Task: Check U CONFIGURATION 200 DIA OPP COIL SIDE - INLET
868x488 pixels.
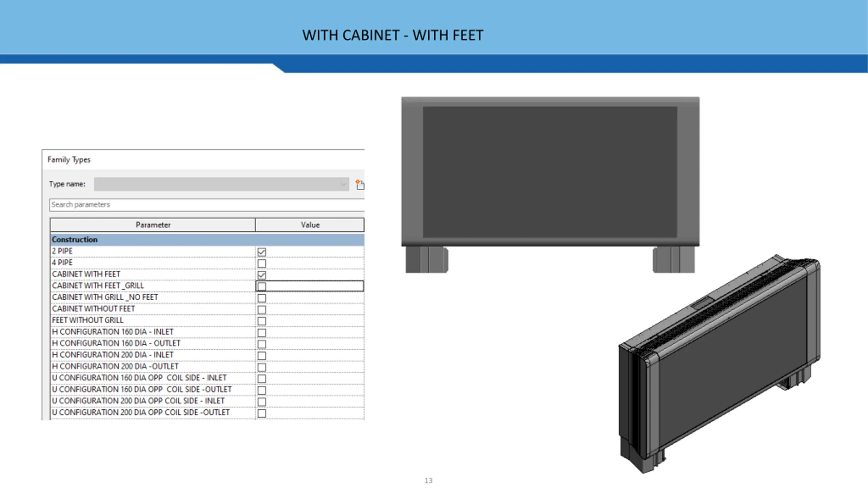Action: point(262,402)
